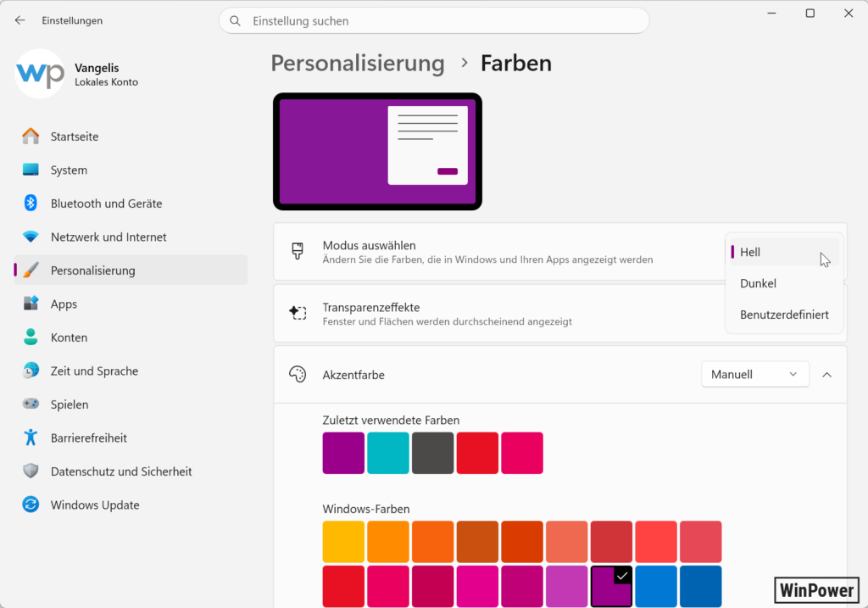
Task: Click the System monitor icon
Action: [x=31, y=170]
